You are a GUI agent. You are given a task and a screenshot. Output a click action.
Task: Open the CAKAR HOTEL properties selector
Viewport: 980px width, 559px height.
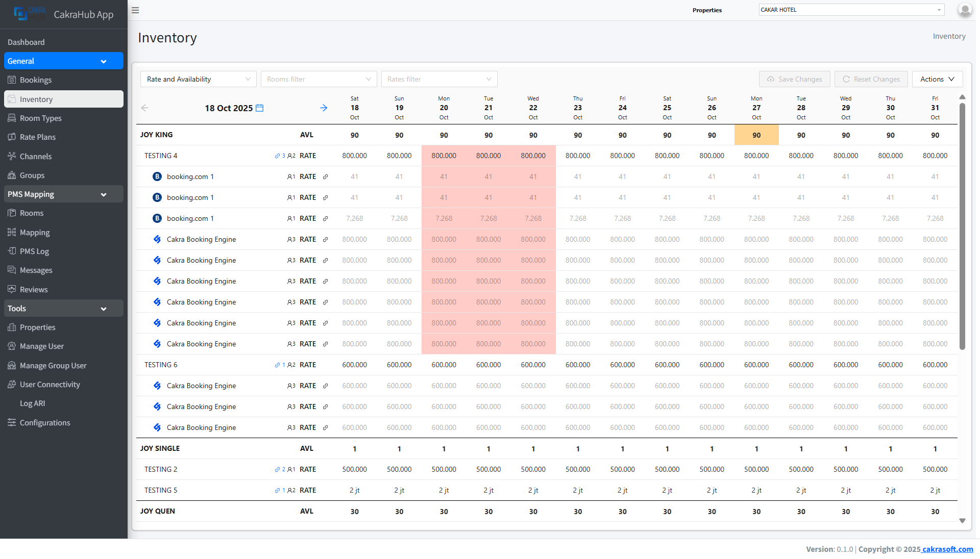click(851, 10)
